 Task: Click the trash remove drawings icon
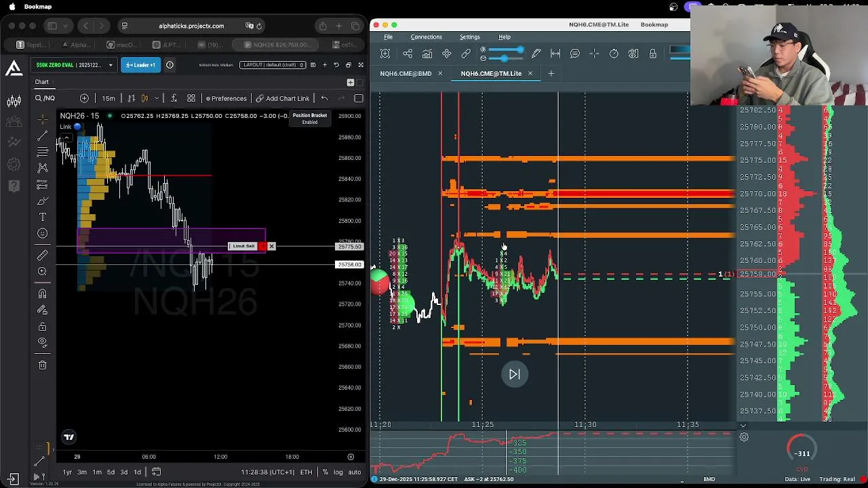tap(42, 365)
